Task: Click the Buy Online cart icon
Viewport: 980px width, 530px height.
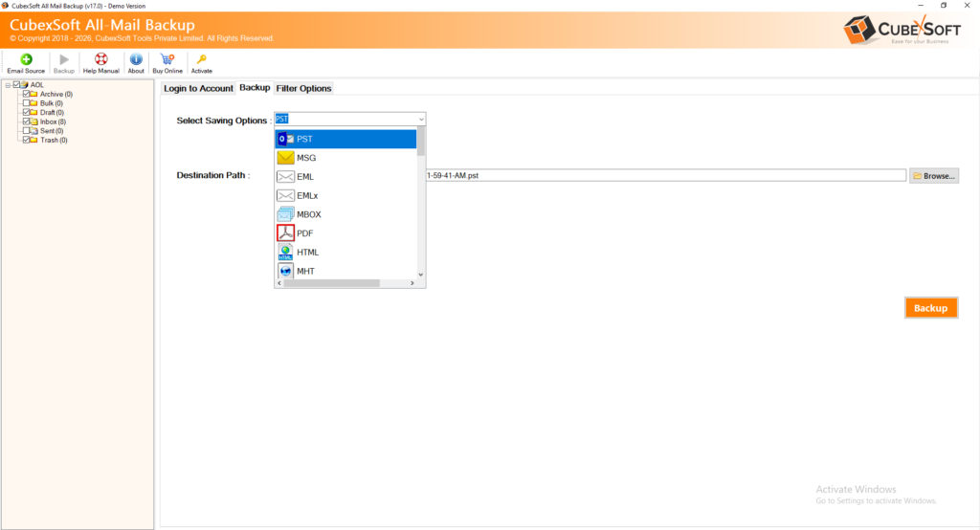Action: 167,59
